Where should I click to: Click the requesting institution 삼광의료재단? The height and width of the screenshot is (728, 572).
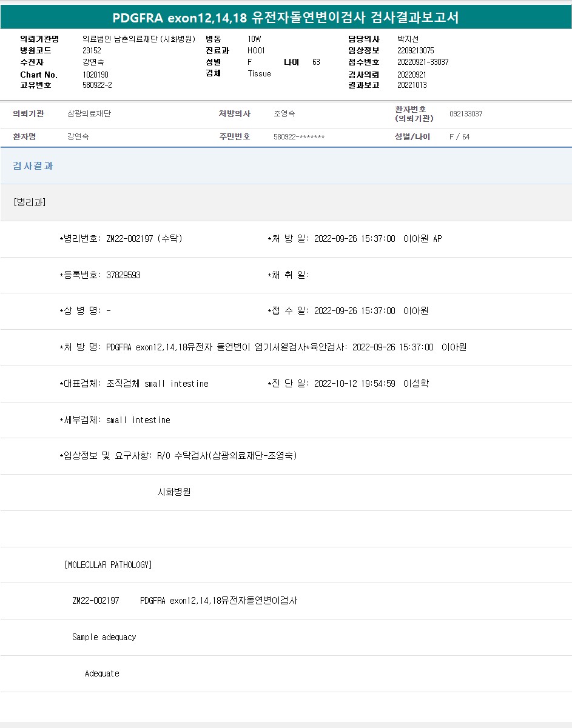tap(89, 114)
